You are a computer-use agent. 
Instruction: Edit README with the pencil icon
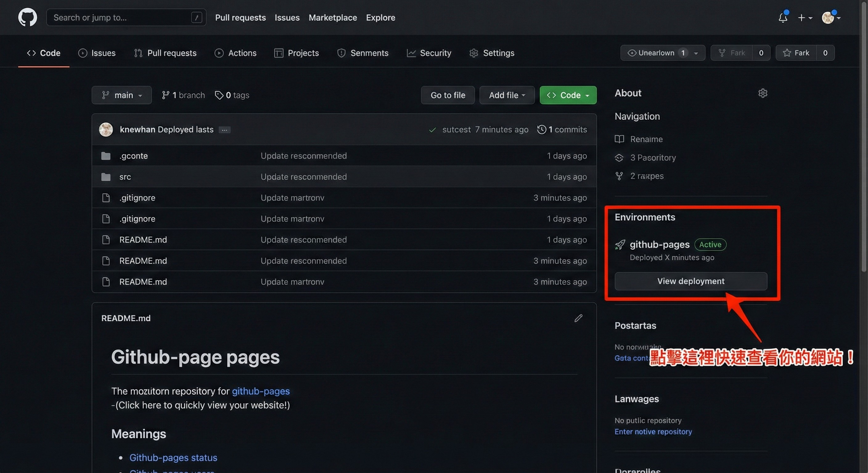pos(578,318)
